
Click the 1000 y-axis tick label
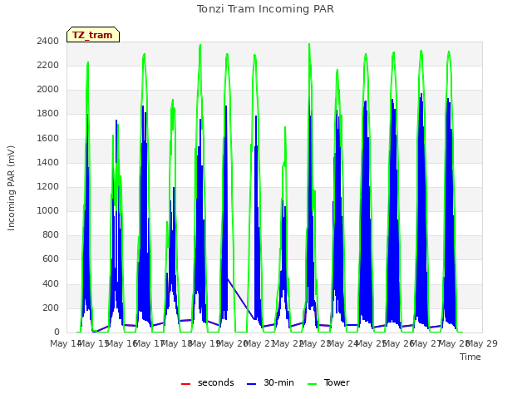point(48,210)
